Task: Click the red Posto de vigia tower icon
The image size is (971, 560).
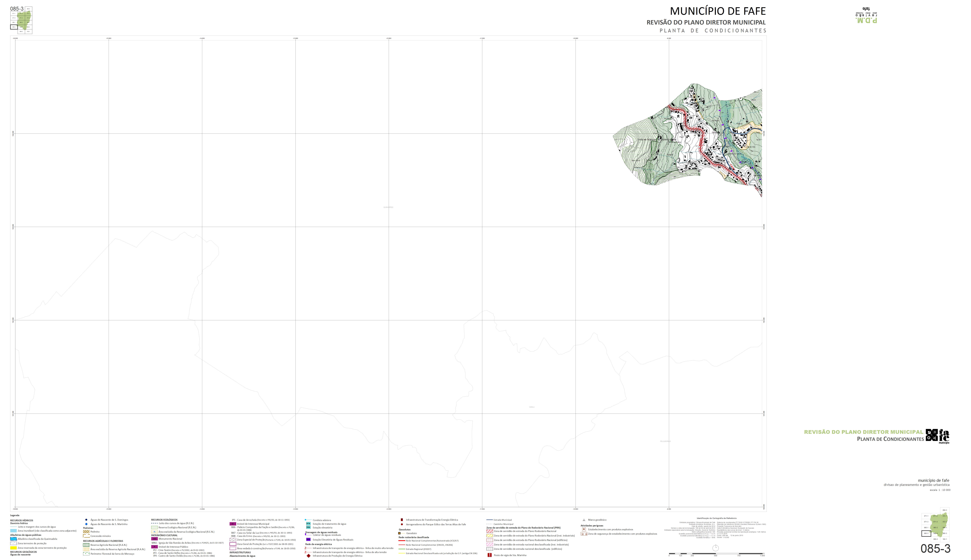Action: (x=490, y=555)
